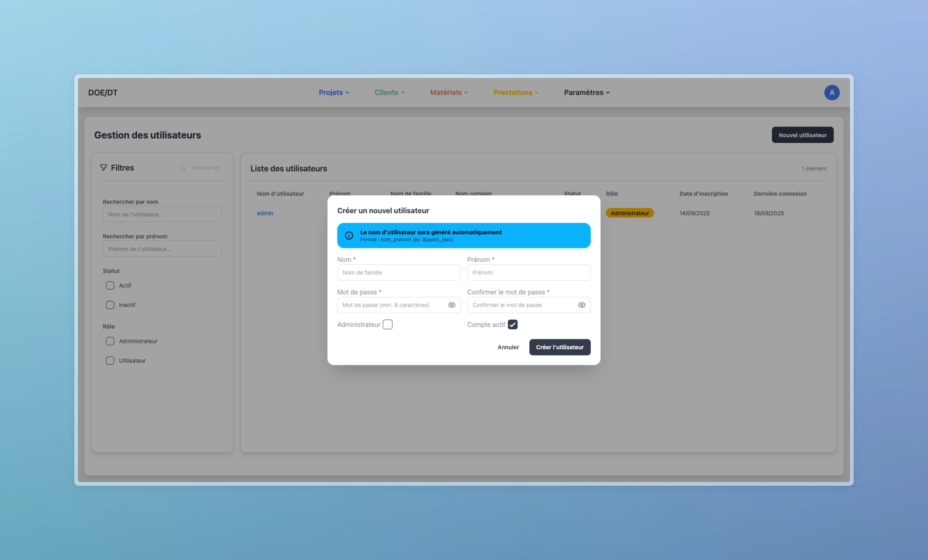
Task: Enable the Administrateur checkbox in the dialog
Action: click(387, 324)
